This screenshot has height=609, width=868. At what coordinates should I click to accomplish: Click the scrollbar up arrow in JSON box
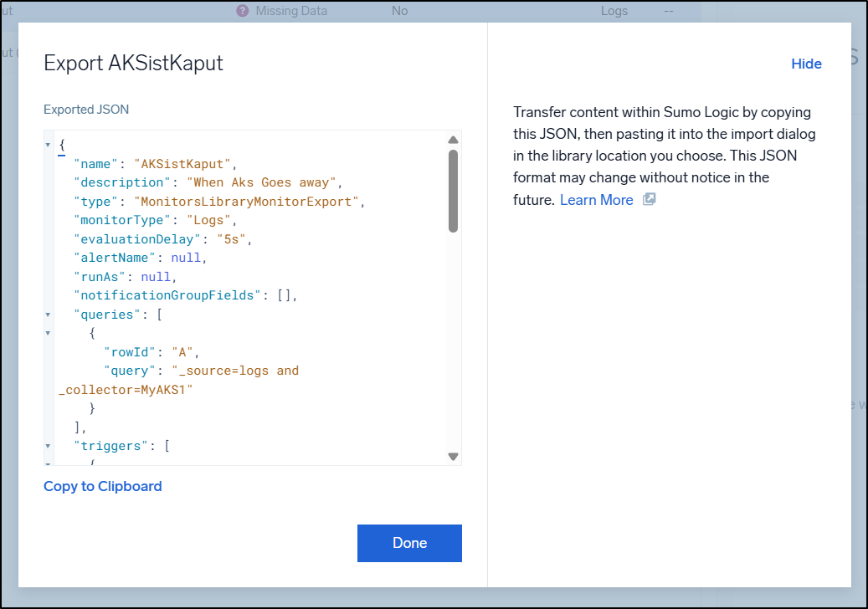pos(453,140)
